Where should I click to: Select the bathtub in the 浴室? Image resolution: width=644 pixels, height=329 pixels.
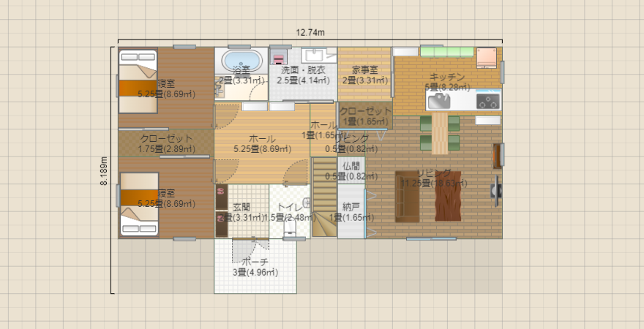(x=241, y=61)
